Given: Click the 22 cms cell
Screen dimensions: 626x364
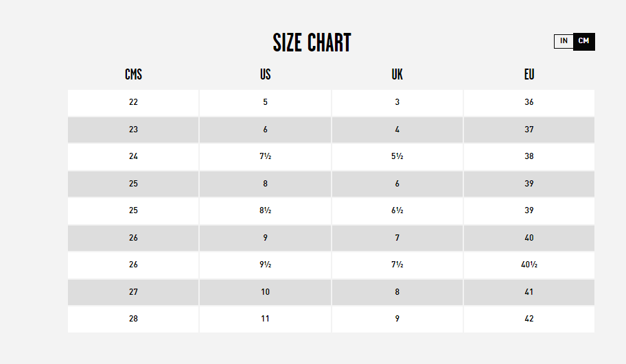Looking at the screenshot, I should (x=133, y=102).
